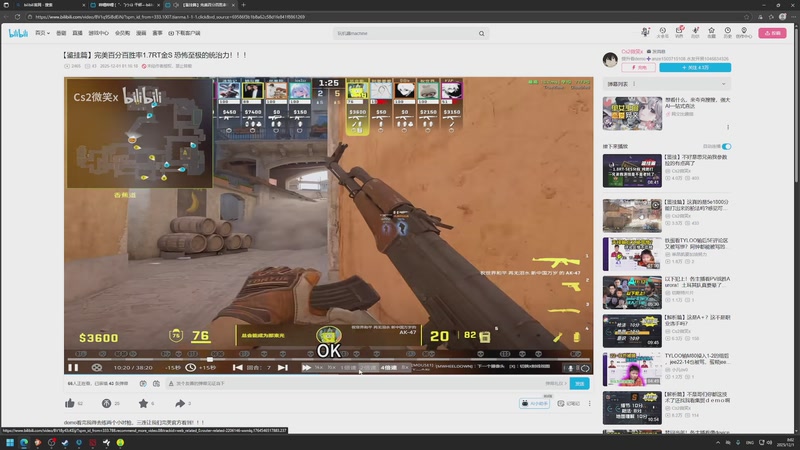The width and height of the screenshot is (800, 450).
Task: Click the browser address bar URL
Action: pyautogui.click(x=170, y=17)
